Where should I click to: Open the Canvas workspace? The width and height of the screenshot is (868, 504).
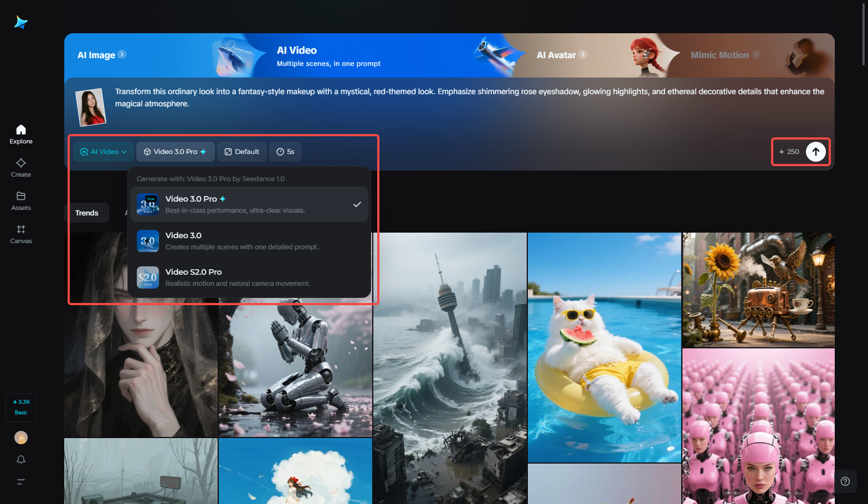pos(21,234)
